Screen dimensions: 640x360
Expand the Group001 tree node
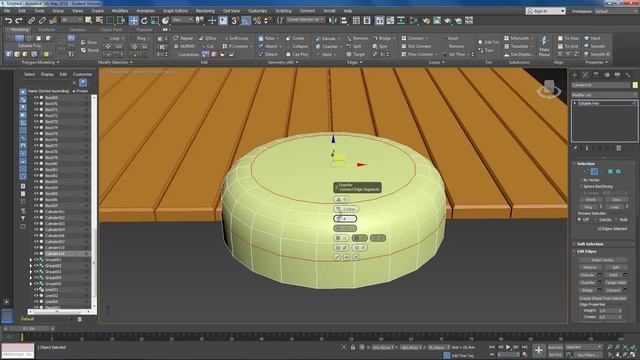click(x=31, y=260)
